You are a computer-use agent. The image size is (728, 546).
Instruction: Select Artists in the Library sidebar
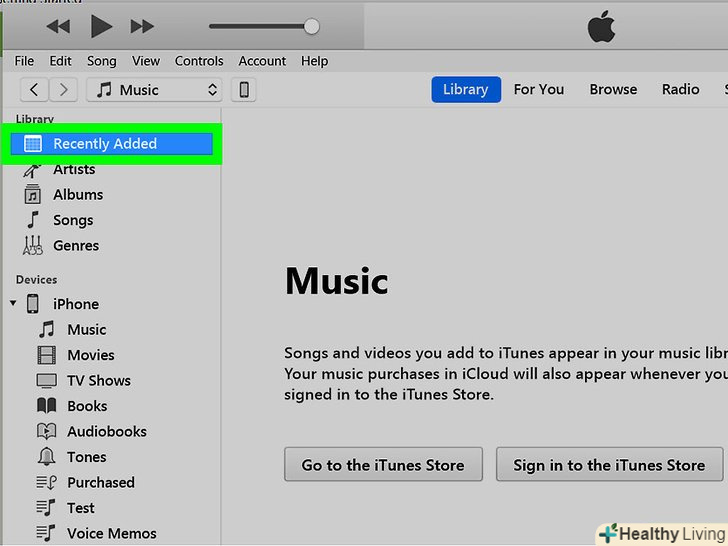pyautogui.click(x=74, y=169)
